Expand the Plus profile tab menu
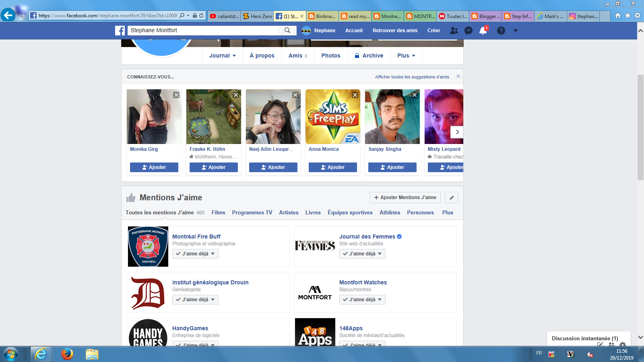Image resolution: width=644 pixels, height=362 pixels. [x=406, y=56]
